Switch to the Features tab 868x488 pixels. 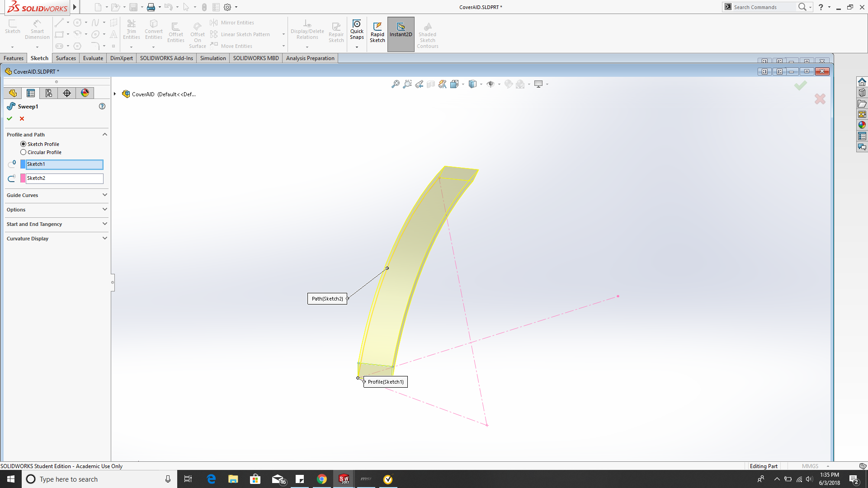pyautogui.click(x=14, y=58)
